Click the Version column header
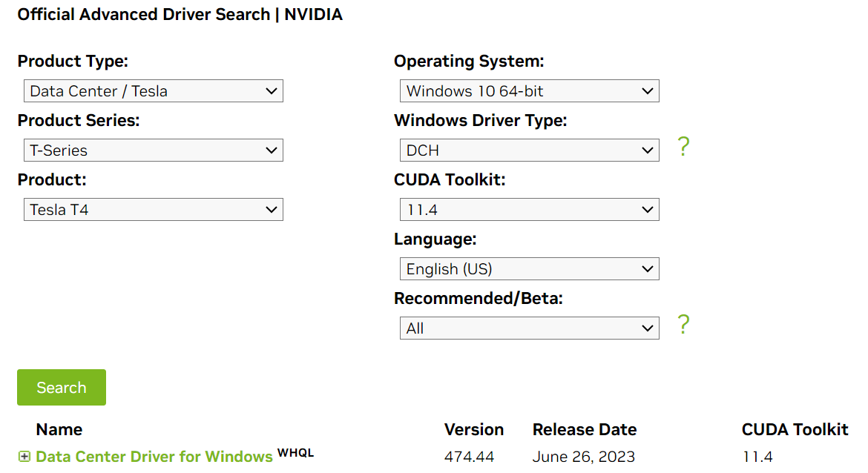The height and width of the screenshot is (473, 868). (474, 429)
